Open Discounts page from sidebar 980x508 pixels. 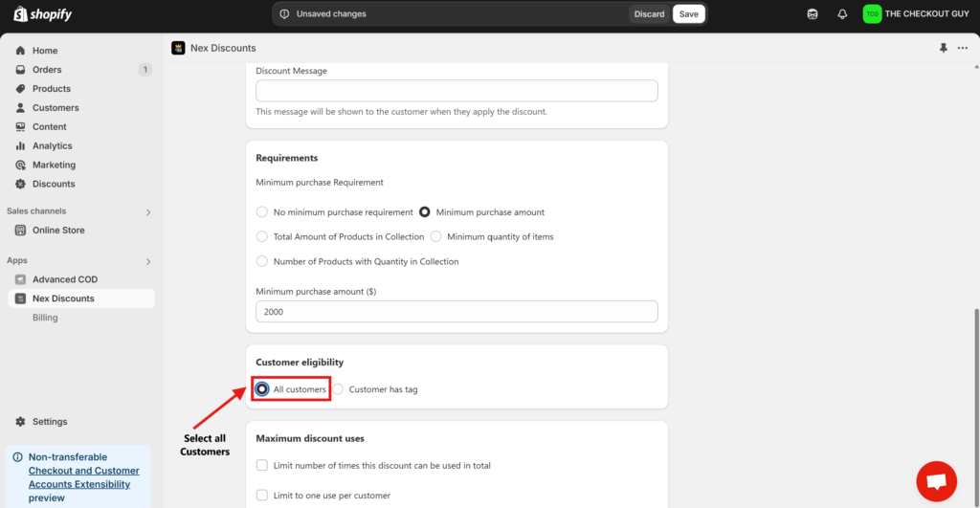(x=54, y=184)
